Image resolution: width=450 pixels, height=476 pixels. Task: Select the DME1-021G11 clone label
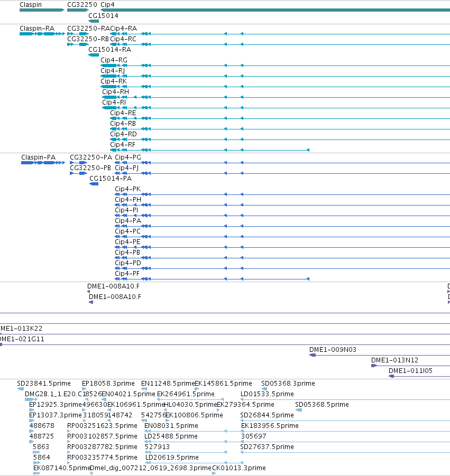pos(22,339)
